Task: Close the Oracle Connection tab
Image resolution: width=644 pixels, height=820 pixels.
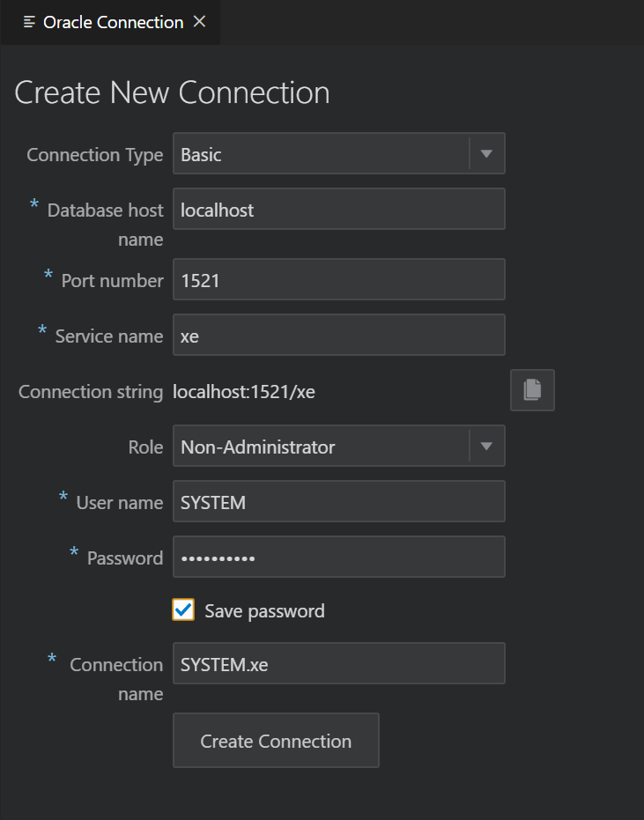Action: point(198,22)
